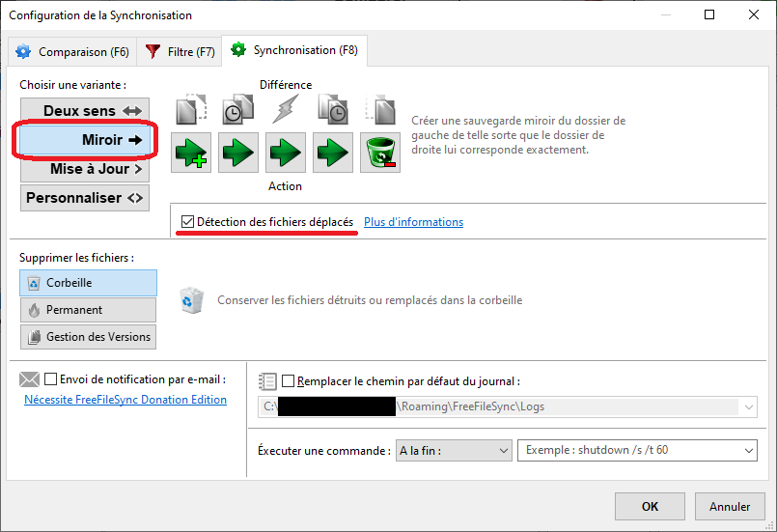Screen dimensions: 777x532
Task: Expand the command example shutdown combo box
Action: point(749,451)
